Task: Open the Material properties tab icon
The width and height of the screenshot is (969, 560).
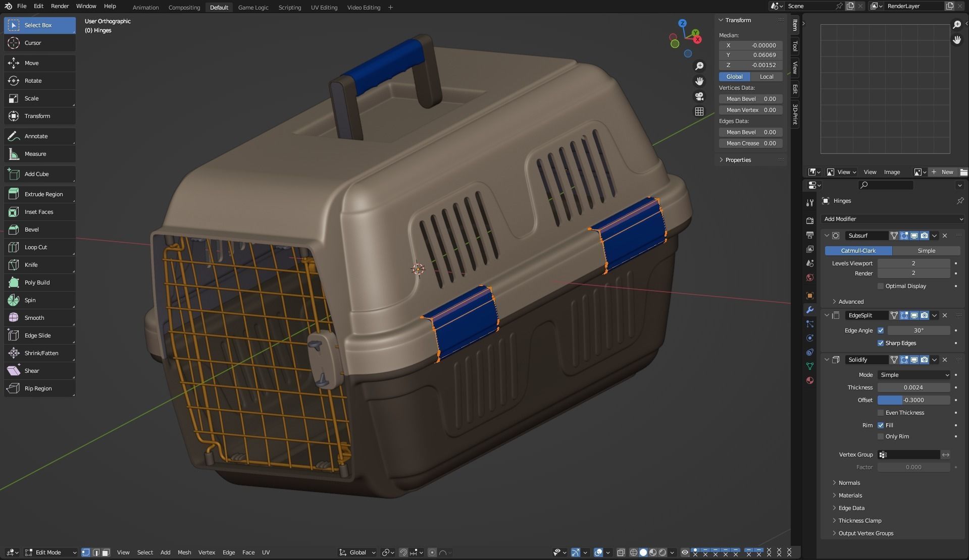Action: pyautogui.click(x=810, y=380)
